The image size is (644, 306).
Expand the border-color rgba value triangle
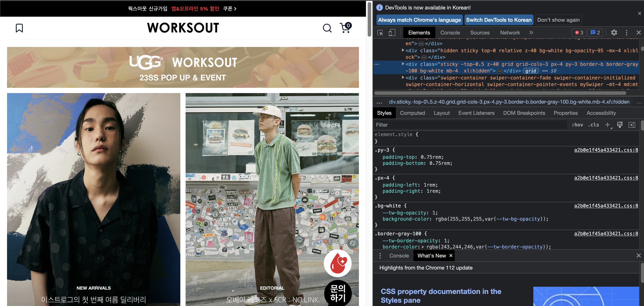[423, 247]
